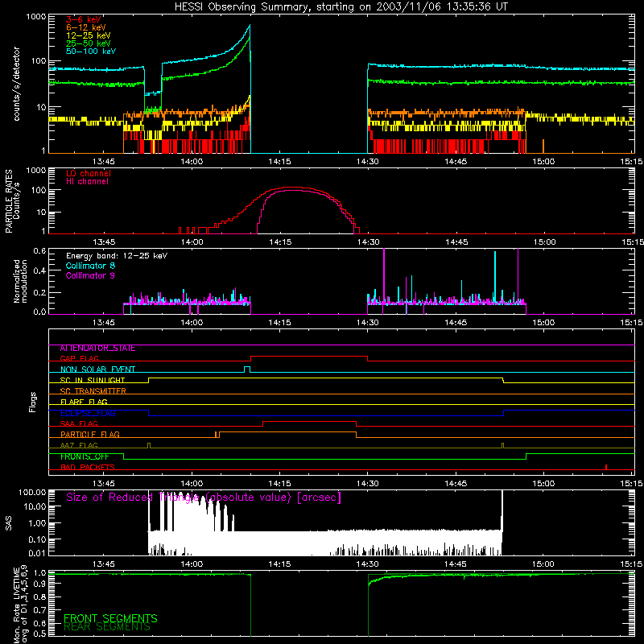Select the FRONT SEGMENTS legend label

110,618
